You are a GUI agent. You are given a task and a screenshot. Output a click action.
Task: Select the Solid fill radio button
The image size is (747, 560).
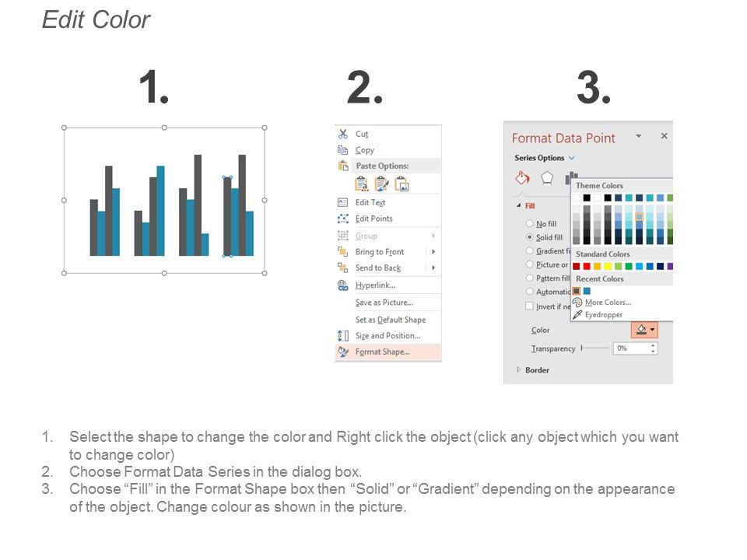click(x=530, y=236)
